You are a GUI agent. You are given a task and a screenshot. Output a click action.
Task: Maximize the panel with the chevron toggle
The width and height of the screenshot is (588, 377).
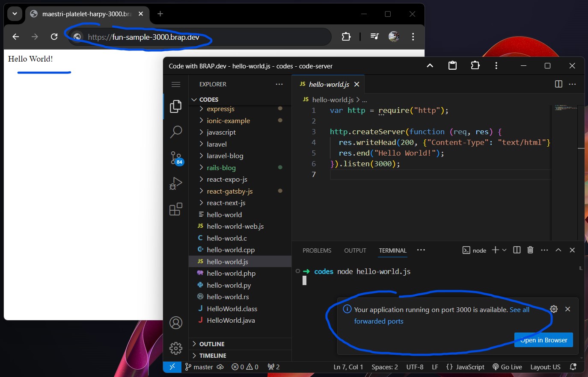tap(558, 250)
